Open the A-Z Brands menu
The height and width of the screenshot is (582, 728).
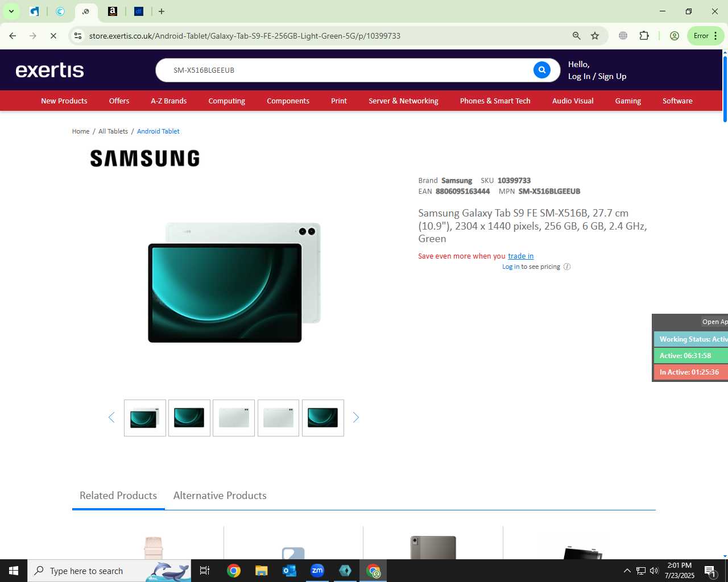point(169,101)
